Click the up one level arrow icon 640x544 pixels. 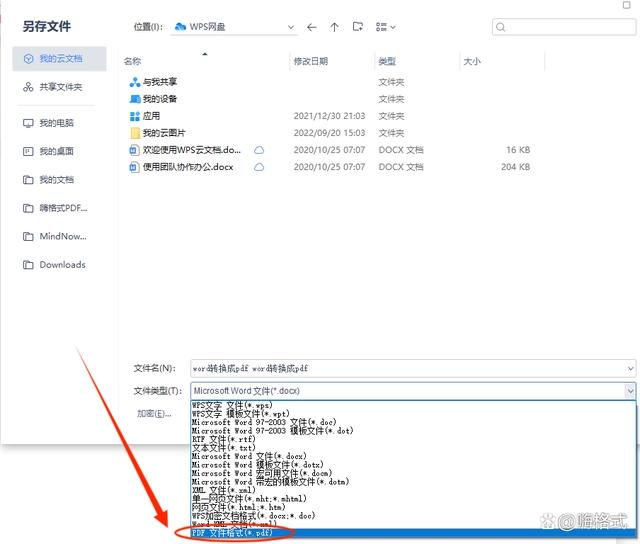[x=334, y=27]
